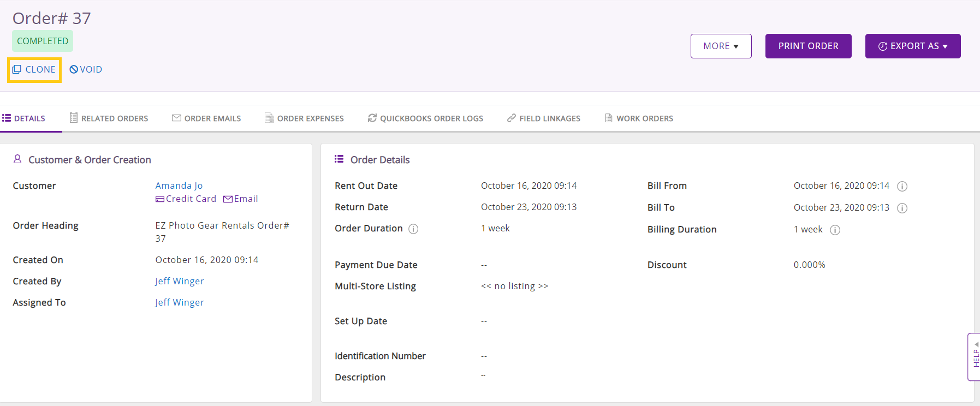Open customer Amanda Jo's profile link
The height and width of the screenshot is (406, 980).
(179, 186)
